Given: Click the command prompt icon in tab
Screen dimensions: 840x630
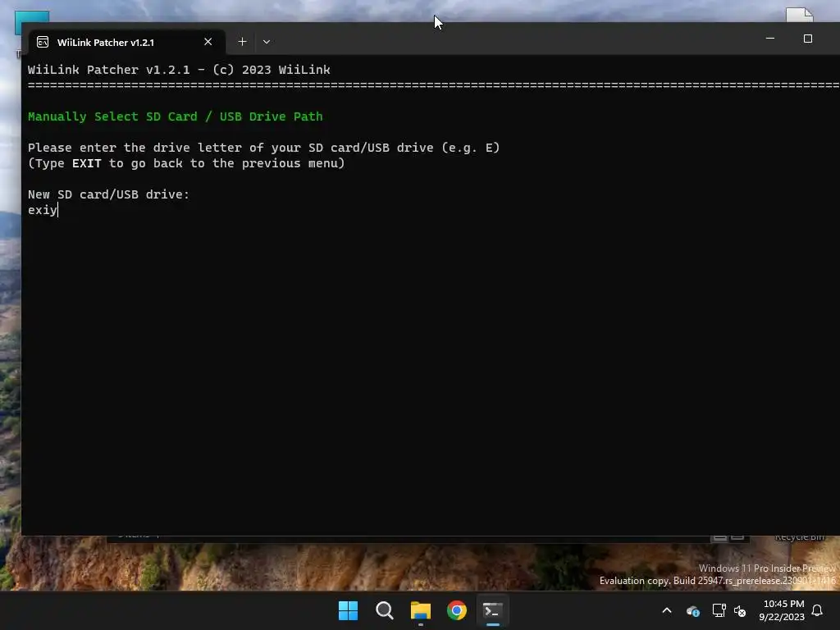Looking at the screenshot, I should (x=43, y=43).
